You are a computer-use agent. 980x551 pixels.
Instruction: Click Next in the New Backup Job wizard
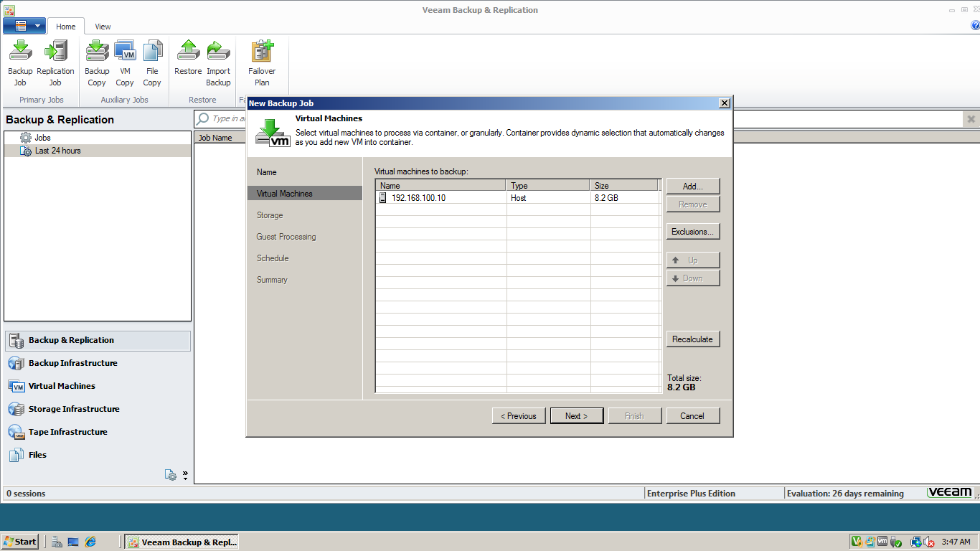576,415
